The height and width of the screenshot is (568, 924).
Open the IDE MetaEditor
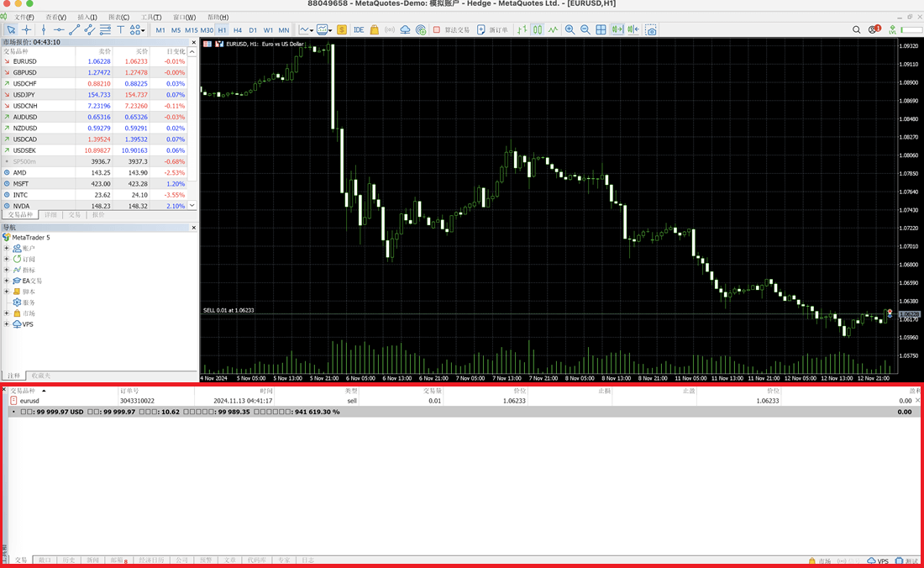tap(359, 30)
